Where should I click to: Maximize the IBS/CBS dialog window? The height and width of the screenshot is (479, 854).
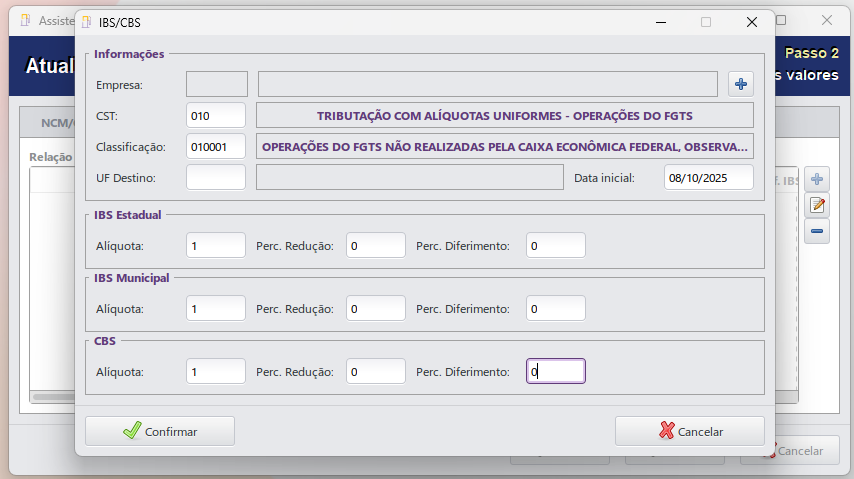(x=706, y=21)
